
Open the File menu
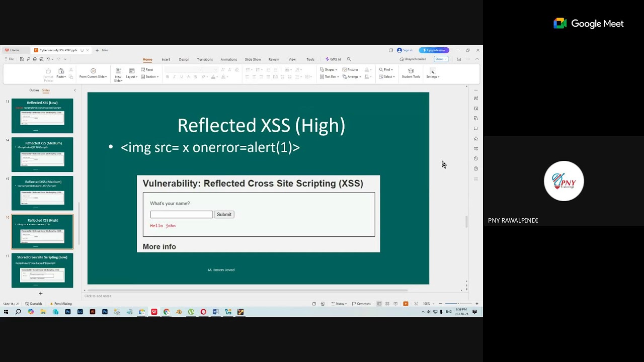(9, 59)
